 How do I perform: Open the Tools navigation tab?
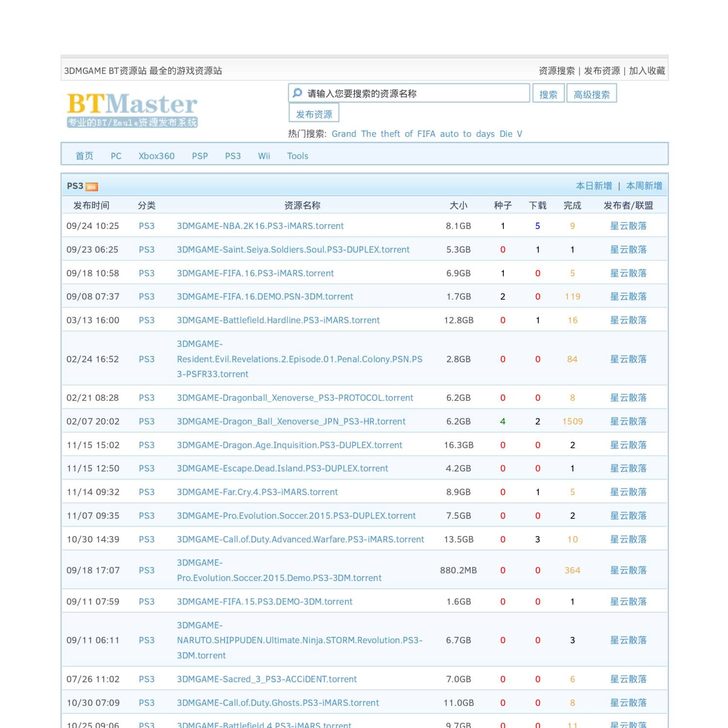298,156
